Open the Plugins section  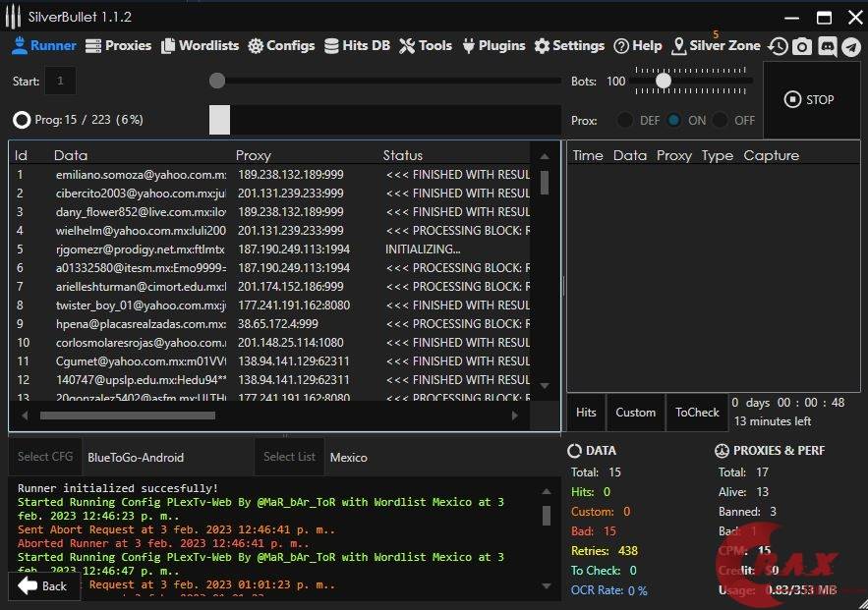click(493, 45)
